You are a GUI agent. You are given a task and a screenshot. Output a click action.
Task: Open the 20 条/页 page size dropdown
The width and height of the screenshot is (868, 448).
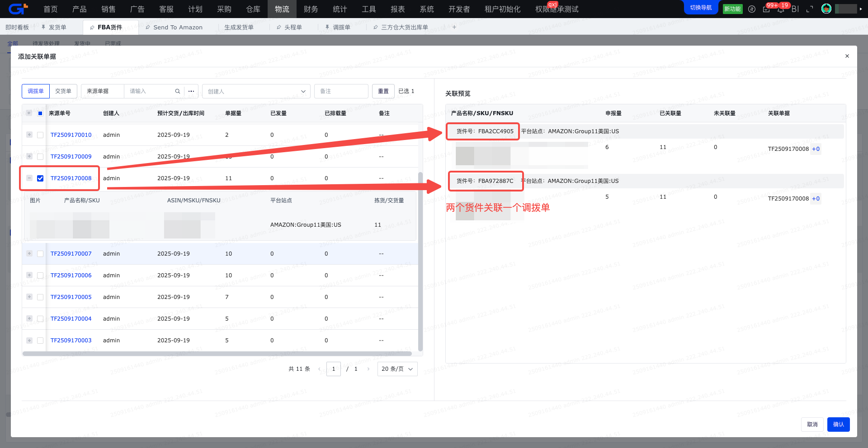pyautogui.click(x=397, y=369)
